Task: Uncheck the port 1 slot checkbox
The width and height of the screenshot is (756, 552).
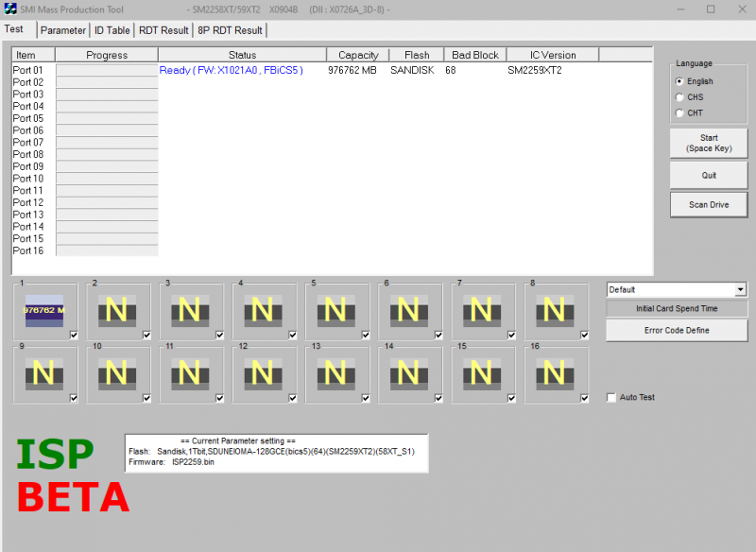Action: tap(74, 335)
